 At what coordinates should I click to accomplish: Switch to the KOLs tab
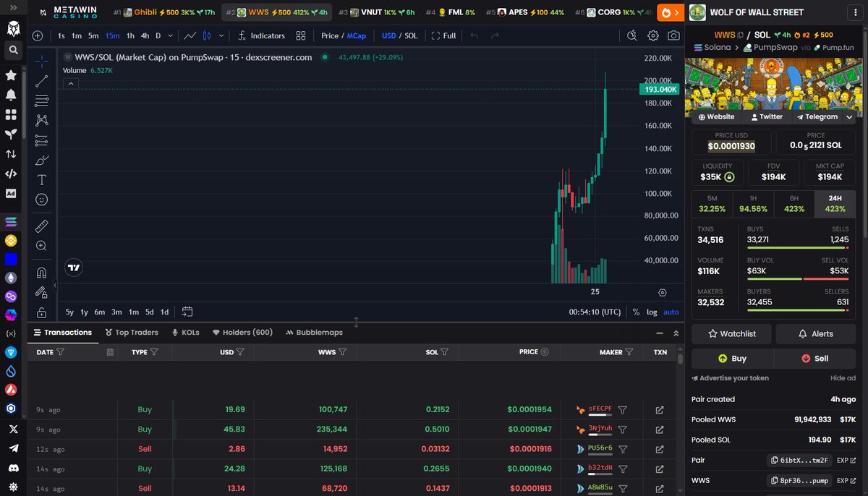[x=185, y=333]
